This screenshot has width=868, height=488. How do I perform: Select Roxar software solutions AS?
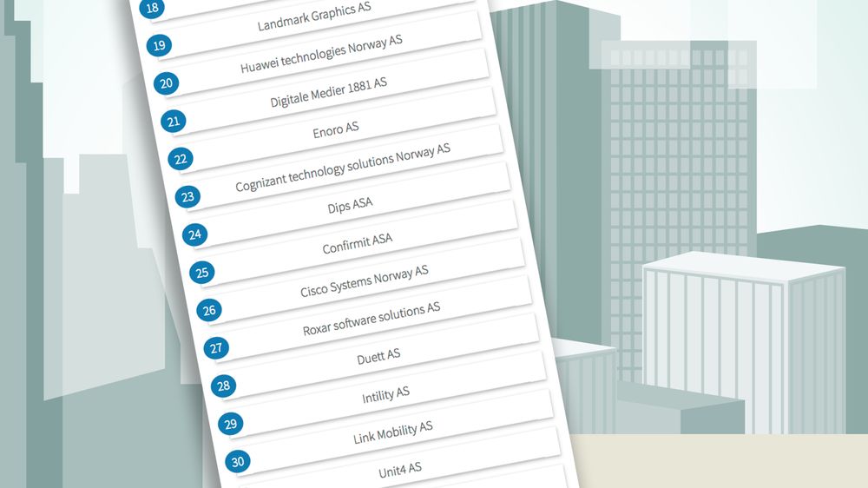tap(372, 319)
